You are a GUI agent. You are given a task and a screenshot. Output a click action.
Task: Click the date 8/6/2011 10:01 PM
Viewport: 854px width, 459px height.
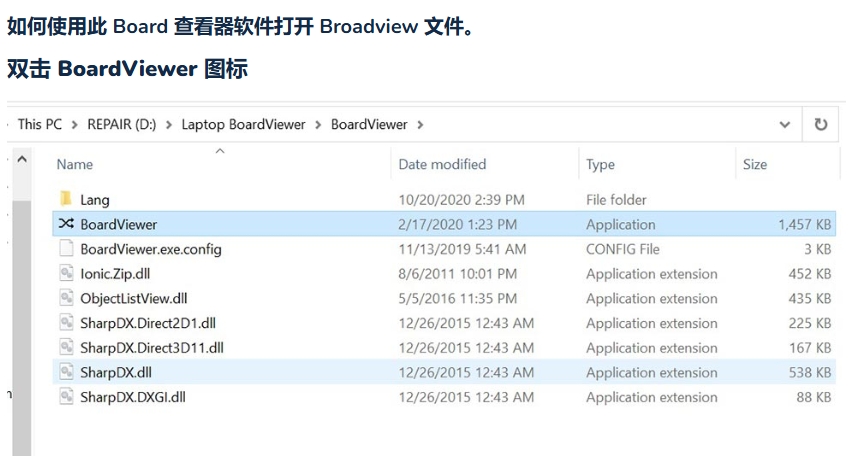(x=458, y=274)
